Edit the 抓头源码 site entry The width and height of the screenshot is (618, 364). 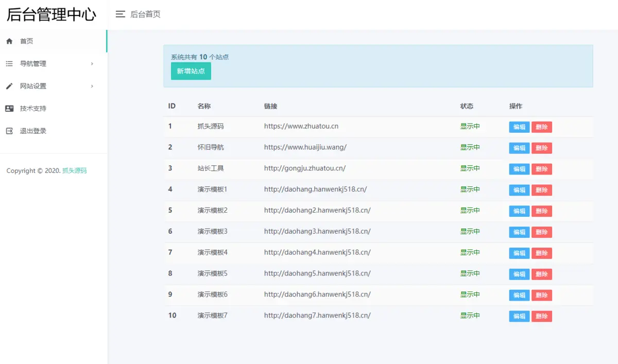coord(519,127)
